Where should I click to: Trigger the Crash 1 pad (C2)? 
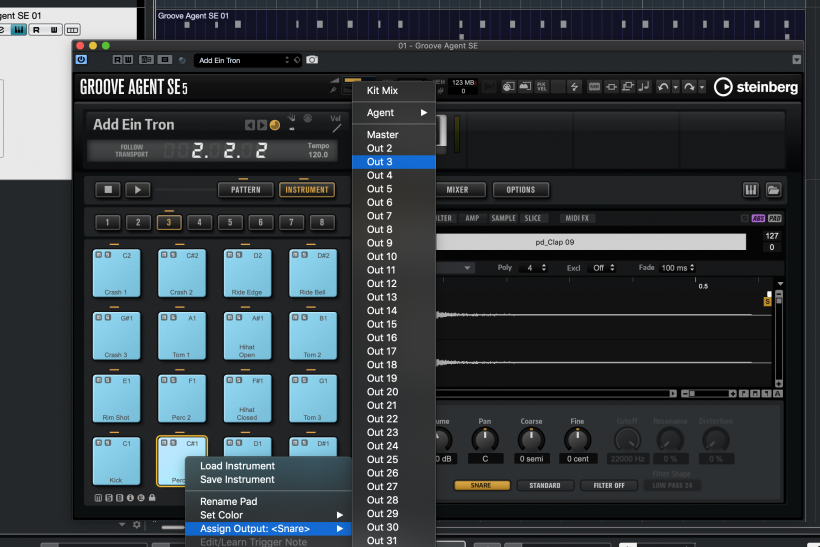[117, 274]
